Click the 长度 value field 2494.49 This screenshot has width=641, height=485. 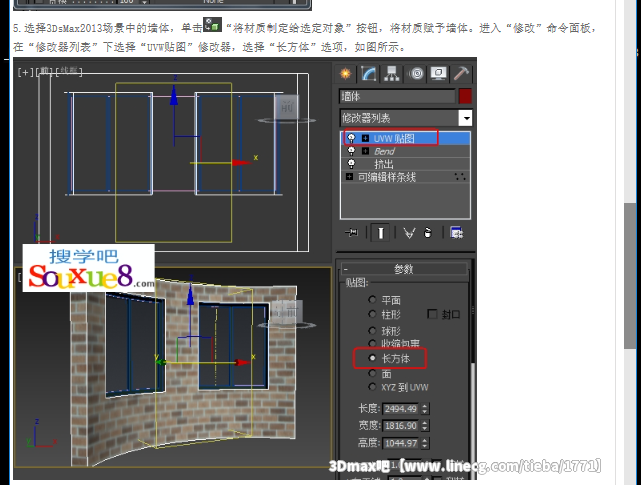[x=401, y=409]
